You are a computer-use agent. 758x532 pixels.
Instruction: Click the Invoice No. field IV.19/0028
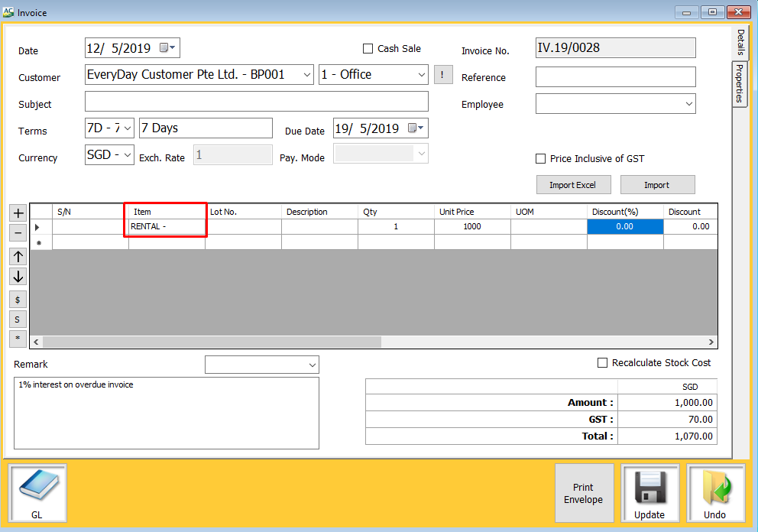(615, 48)
